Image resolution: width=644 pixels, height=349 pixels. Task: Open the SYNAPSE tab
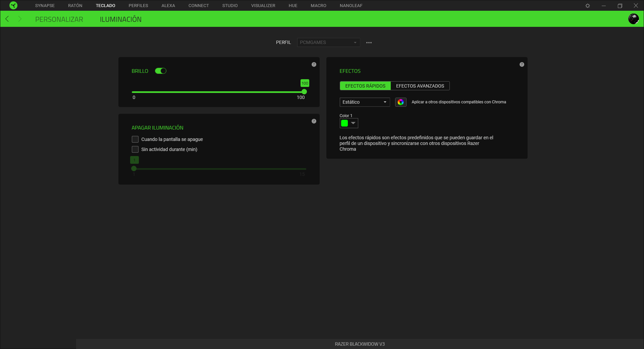pos(45,6)
